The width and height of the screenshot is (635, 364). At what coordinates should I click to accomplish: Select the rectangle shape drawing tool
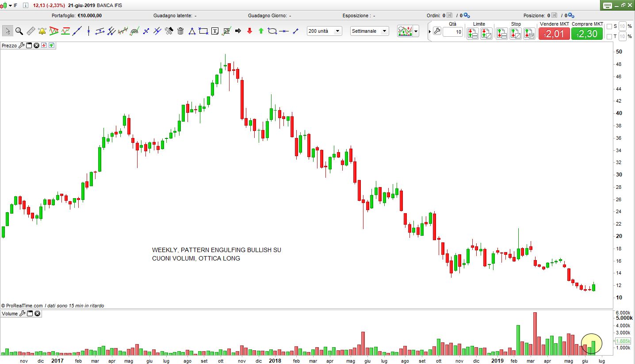[x=203, y=31]
